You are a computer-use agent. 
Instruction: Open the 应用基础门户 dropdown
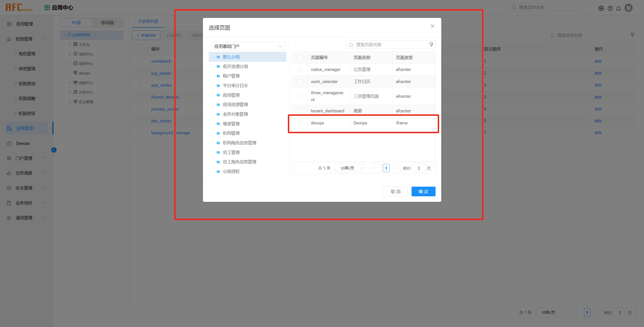coord(248,46)
